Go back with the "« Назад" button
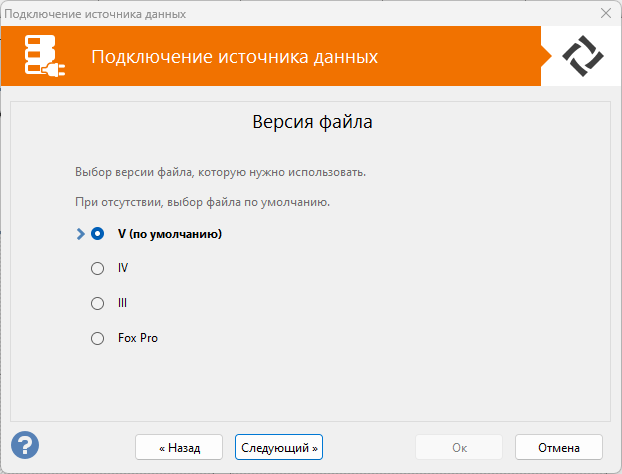 point(180,446)
